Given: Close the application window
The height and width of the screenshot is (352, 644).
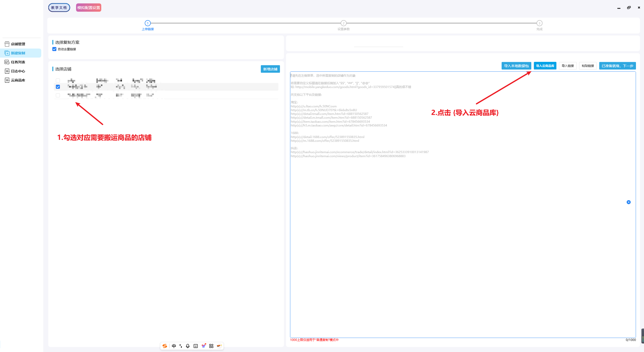Looking at the screenshot, I should [639, 8].
